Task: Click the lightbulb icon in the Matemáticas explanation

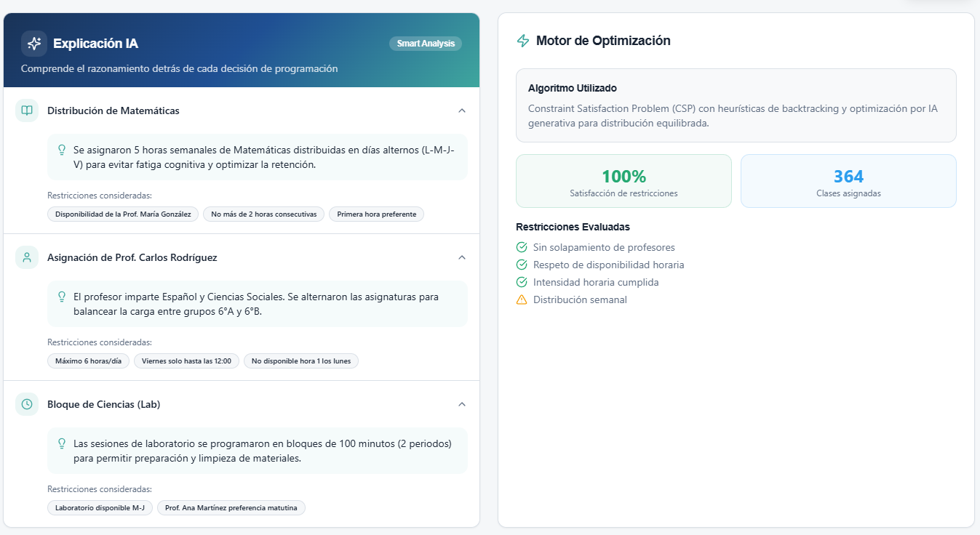Action: click(60, 149)
